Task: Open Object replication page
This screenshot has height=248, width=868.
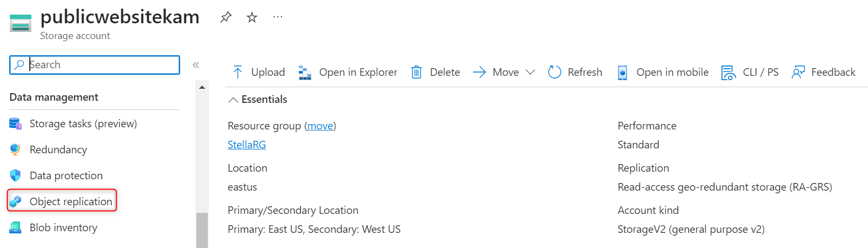Action: pos(71,201)
